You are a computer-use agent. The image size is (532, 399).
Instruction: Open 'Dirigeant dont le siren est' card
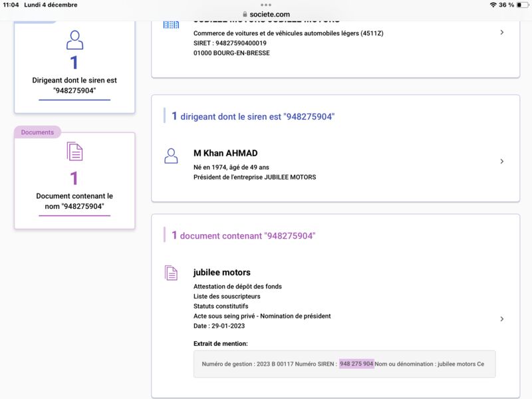tap(74, 67)
